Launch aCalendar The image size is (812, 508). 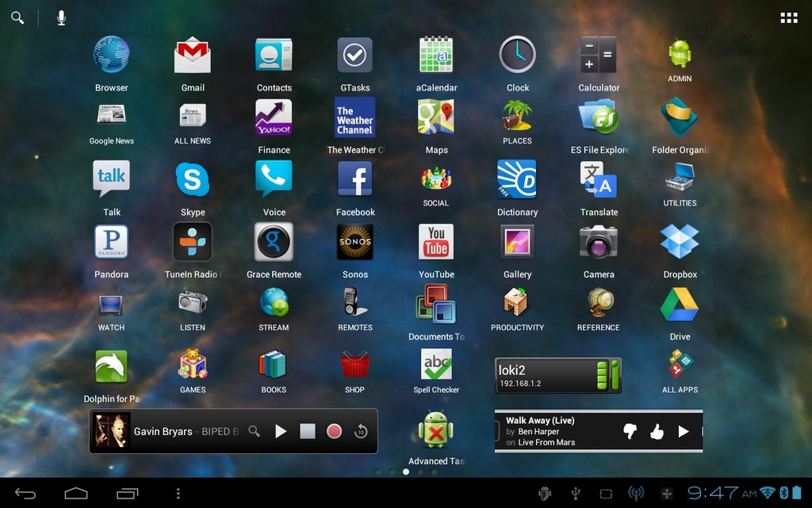point(436,55)
